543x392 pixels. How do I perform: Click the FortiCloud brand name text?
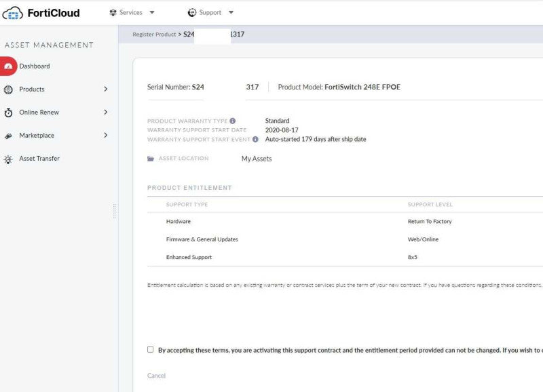click(x=54, y=13)
